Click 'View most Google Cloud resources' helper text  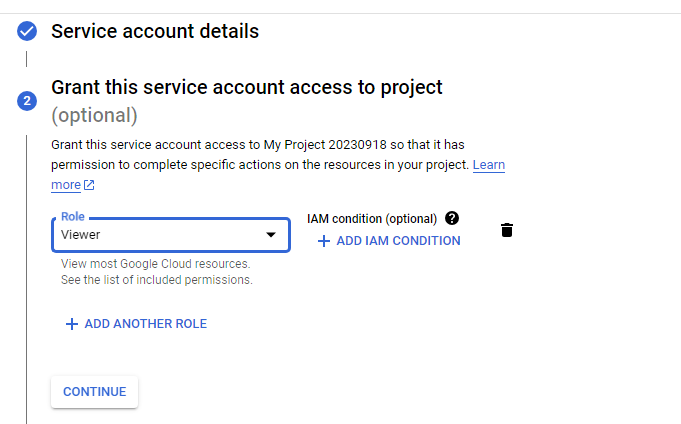click(155, 264)
